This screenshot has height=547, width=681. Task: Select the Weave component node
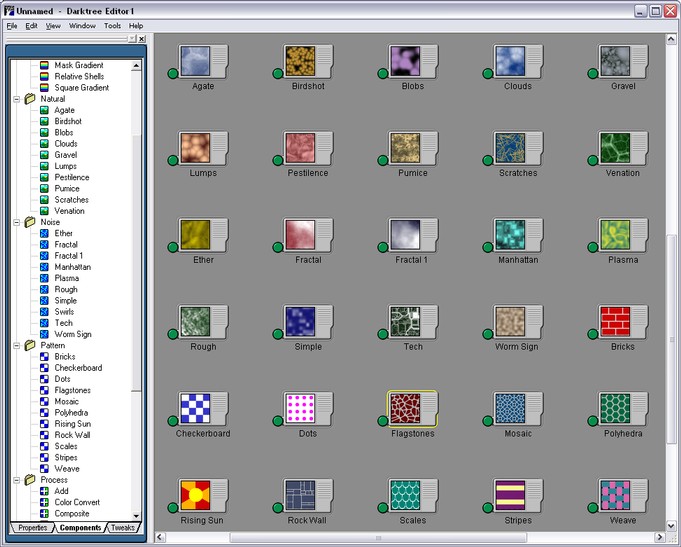tap(623, 496)
